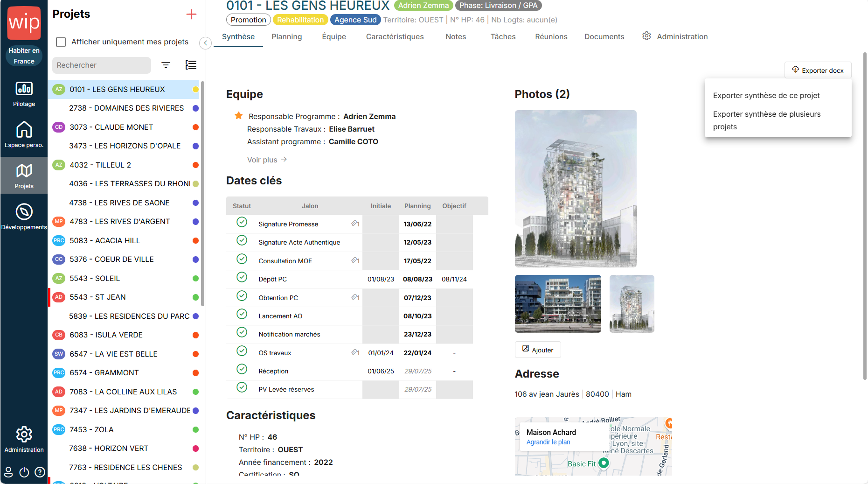868x484 pixels.
Task: Choose Exporter synthèse de plusieurs projets
Action: [767, 120]
